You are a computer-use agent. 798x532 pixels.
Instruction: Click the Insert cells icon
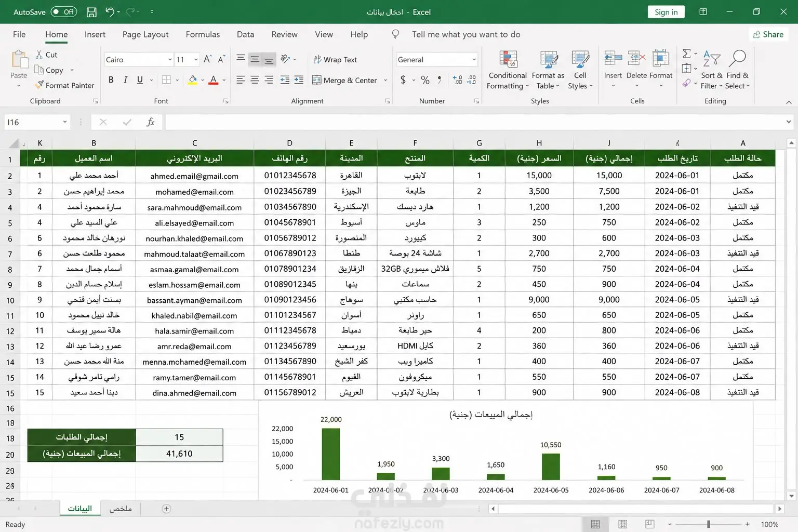coord(613,58)
